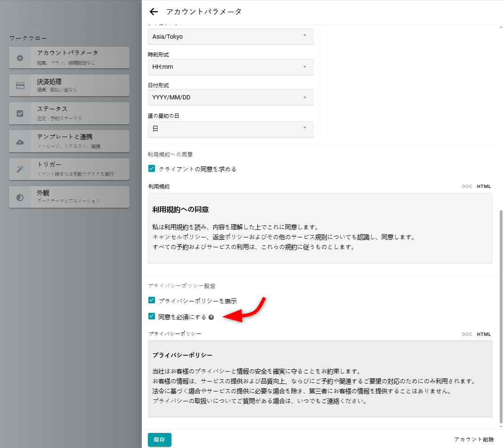Disable 同意を必須にする checkbox
Viewport: 503px width, 448px height.
coord(152,317)
